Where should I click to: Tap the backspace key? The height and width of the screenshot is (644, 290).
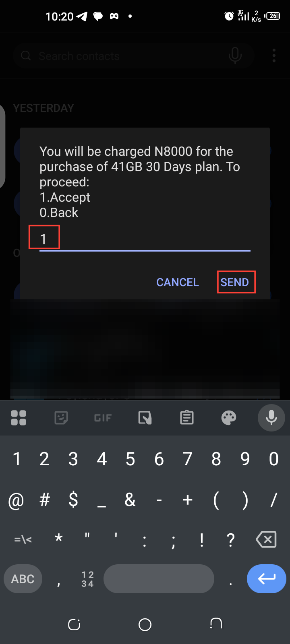pos(266,539)
